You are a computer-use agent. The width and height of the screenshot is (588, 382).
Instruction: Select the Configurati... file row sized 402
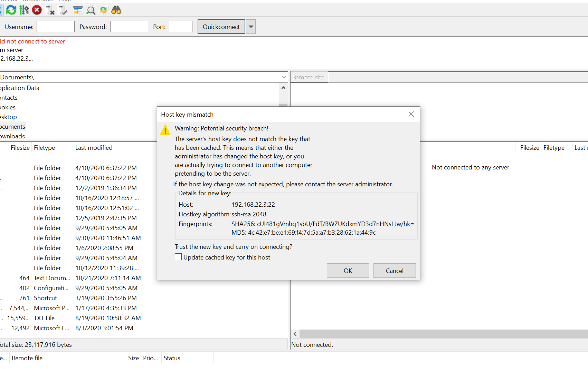tap(71, 288)
